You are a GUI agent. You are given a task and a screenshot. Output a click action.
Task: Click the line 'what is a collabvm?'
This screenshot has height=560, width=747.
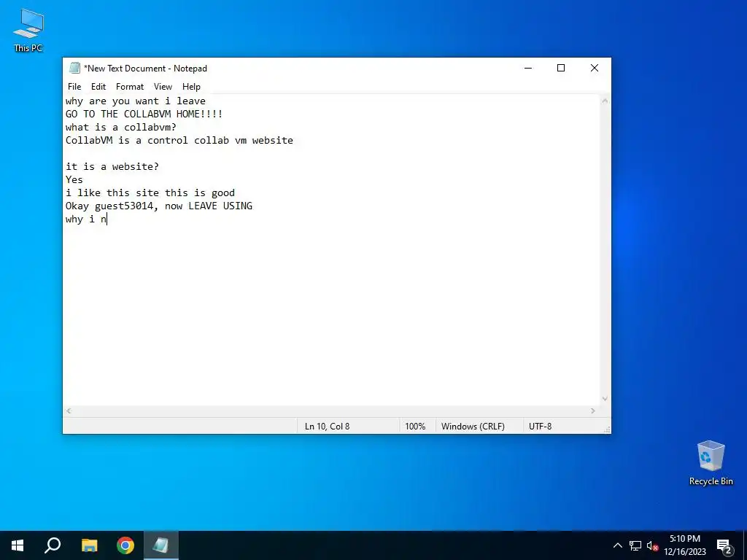coord(121,127)
